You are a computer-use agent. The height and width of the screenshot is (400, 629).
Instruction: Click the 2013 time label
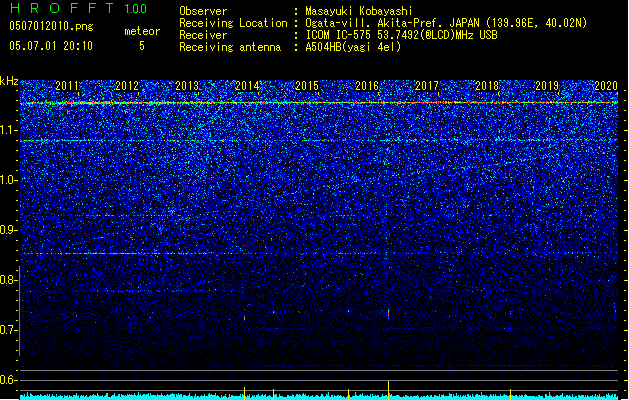pos(187,86)
